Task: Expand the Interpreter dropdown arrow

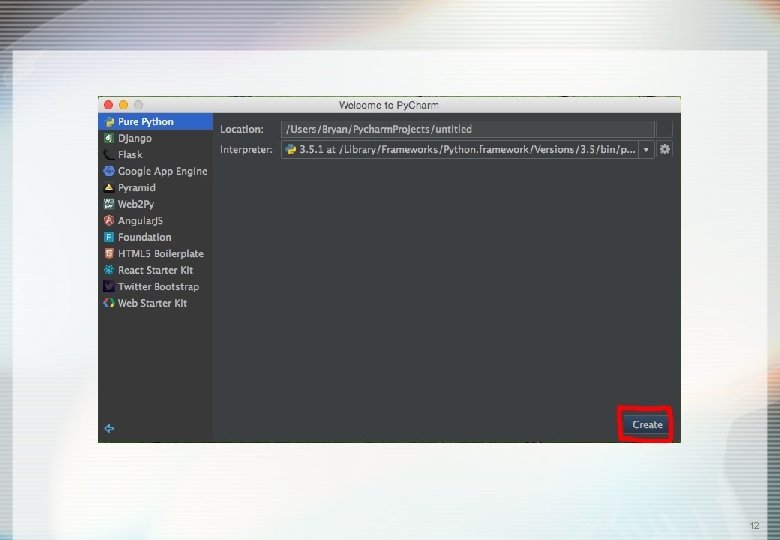Action: pos(646,150)
